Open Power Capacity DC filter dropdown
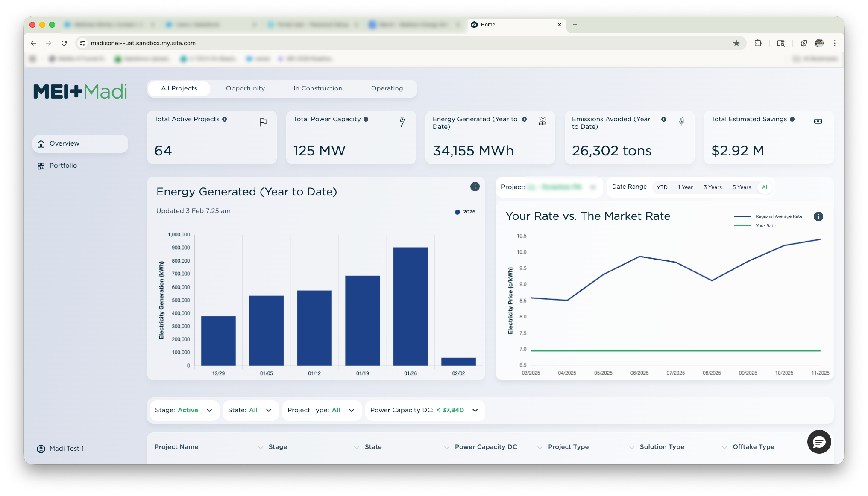The width and height of the screenshot is (868, 496). pos(424,410)
